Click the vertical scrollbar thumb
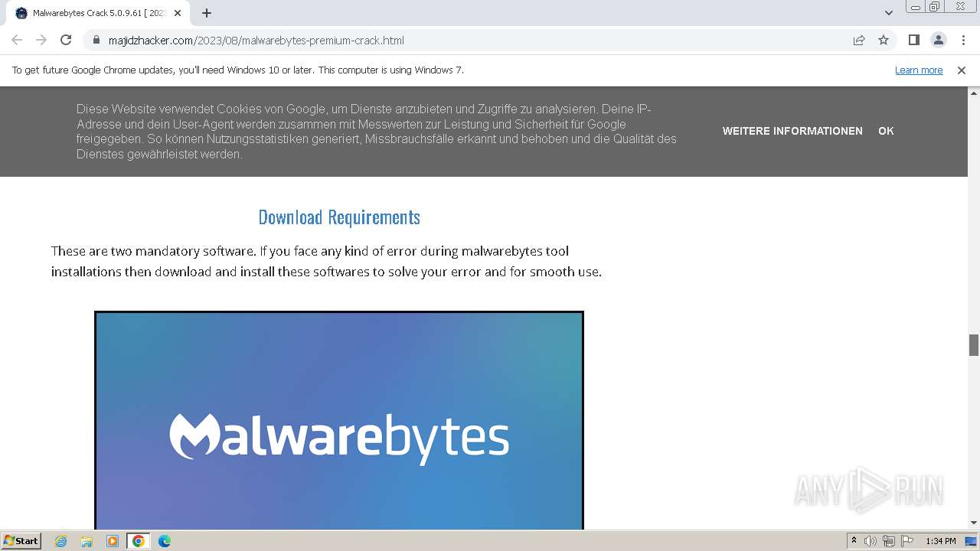The width and height of the screenshot is (980, 551). pyautogui.click(x=974, y=345)
